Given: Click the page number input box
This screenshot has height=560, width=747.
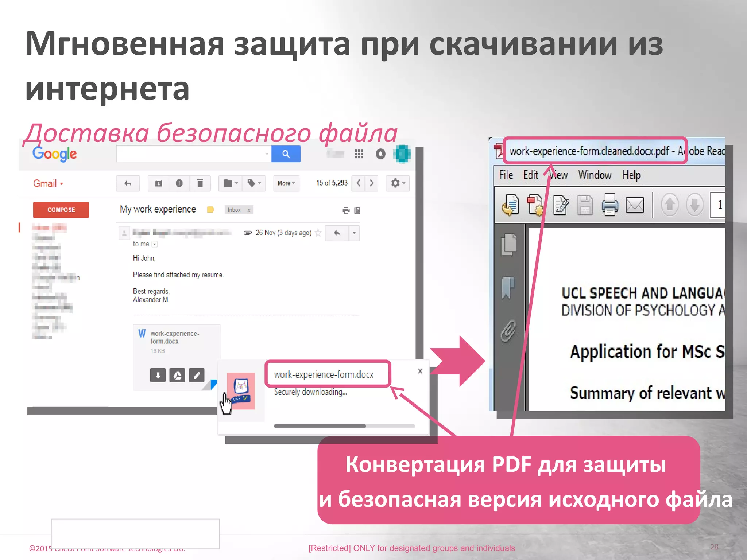Looking at the screenshot, I should tap(718, 205).
